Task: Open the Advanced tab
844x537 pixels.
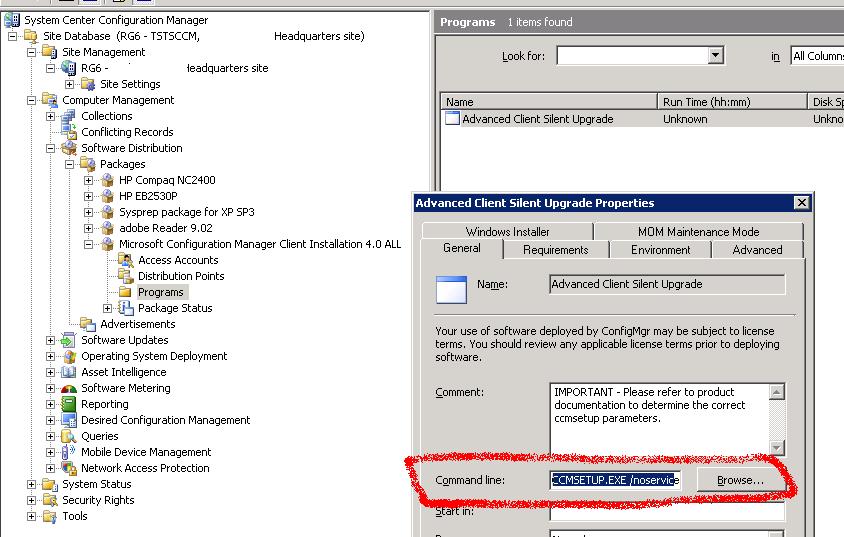Action: click(757, 250)
